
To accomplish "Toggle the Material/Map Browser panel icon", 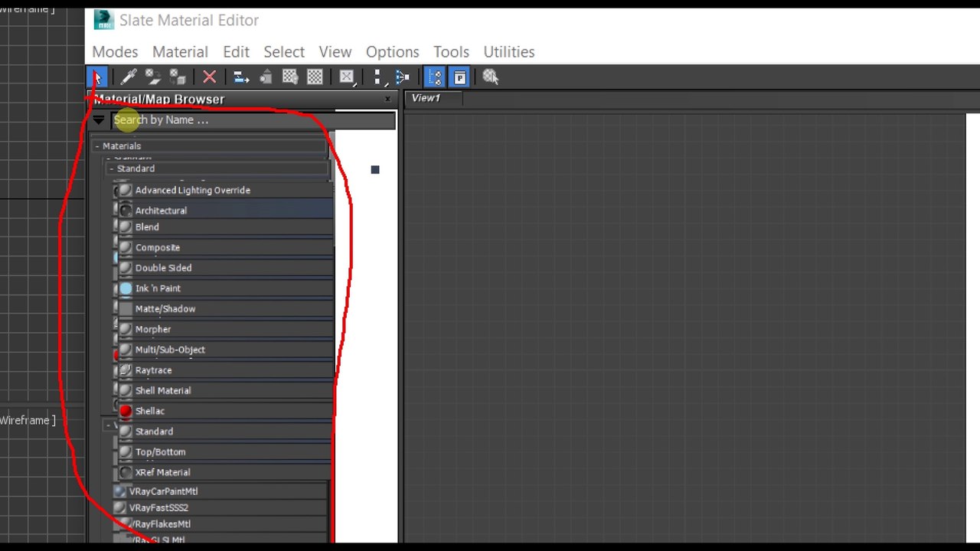I will point(435,77).
